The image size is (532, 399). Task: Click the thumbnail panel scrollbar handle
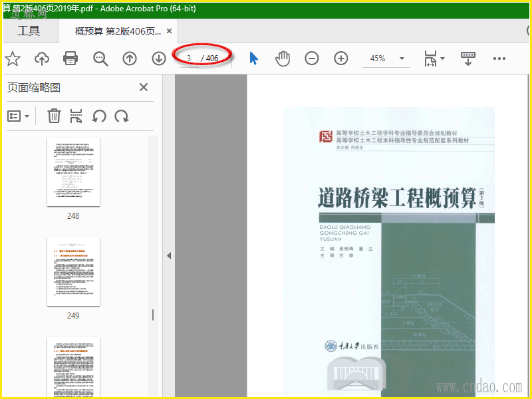[x=153, y=315]
